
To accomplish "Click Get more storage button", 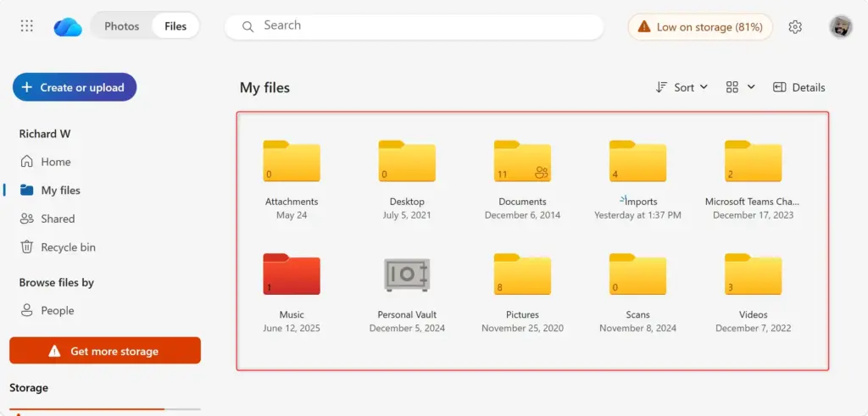I will click(x=105, y=351).
